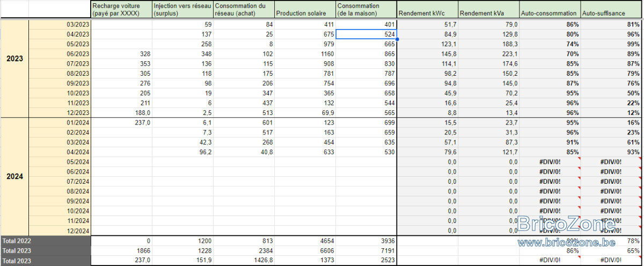Click auto-suffisance 99% for 05/2023
This screenshot has height=266, width=644.
[611, 44]
